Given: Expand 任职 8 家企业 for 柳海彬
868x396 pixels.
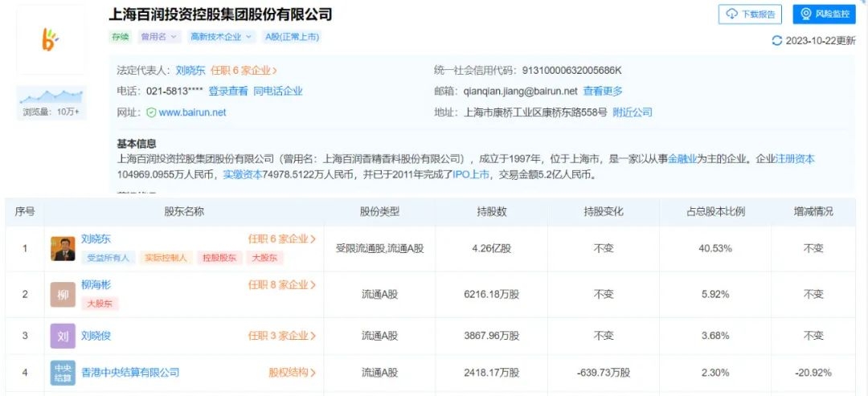Looking at the screenshot, I should 282,285.
